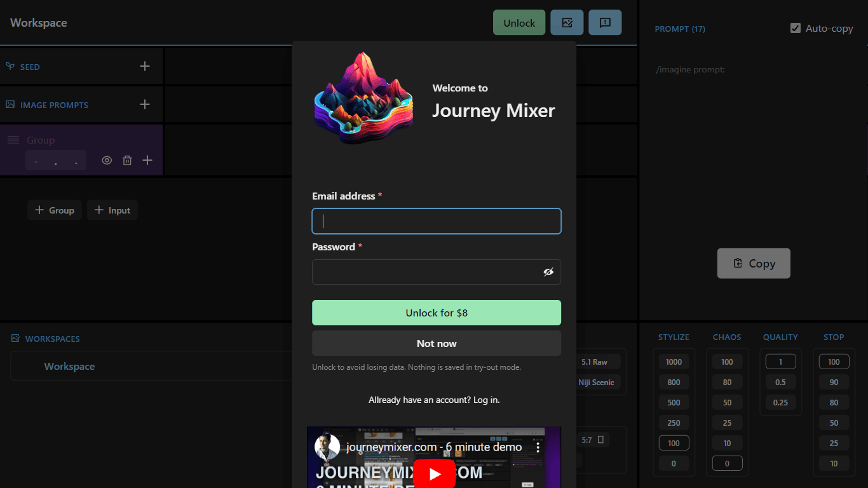Set Stop to 25
The image size is (868, 488).
pos(834,444)
